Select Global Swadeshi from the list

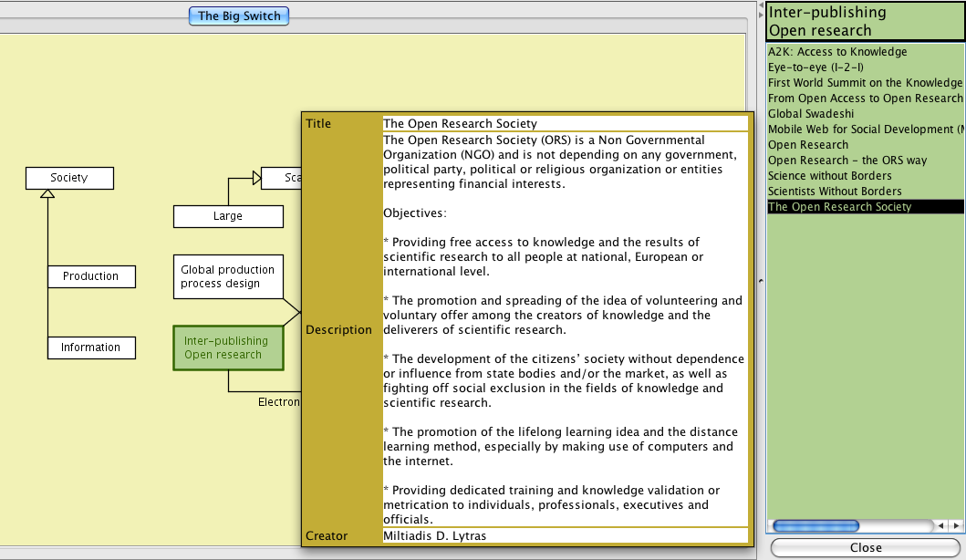point(811,114)
